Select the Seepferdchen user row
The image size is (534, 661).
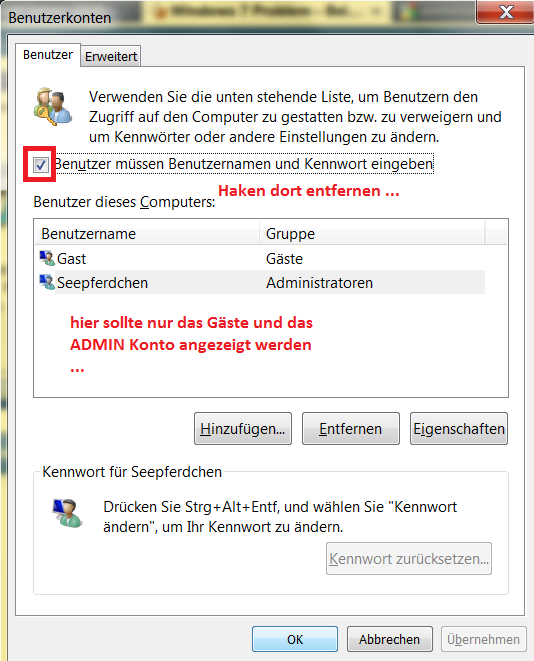point(261,283)
